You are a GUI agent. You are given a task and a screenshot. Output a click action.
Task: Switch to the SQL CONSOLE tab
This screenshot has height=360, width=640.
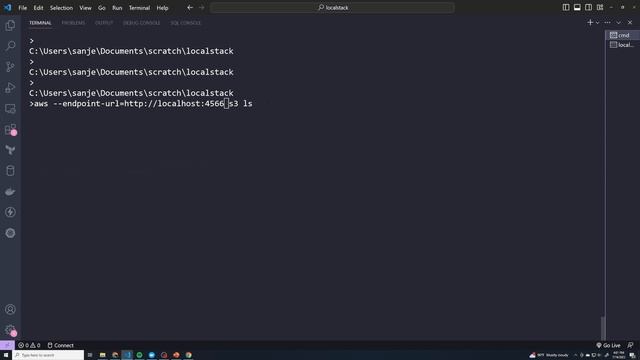[186, 23]
